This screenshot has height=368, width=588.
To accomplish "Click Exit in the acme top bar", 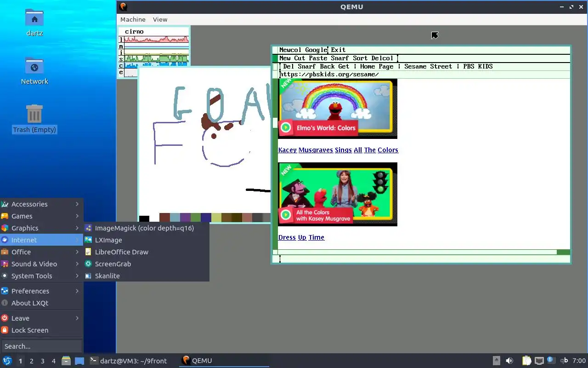I will (338, 50).
